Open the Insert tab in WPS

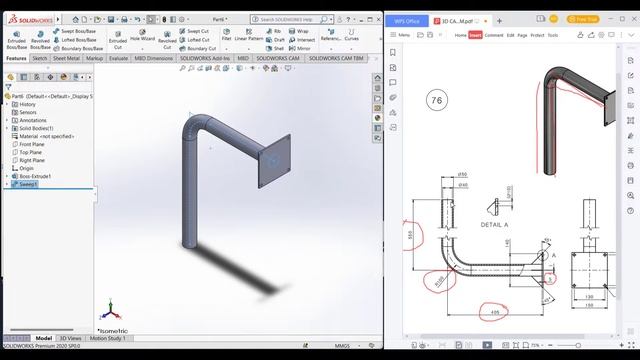[x=475, y=35]
